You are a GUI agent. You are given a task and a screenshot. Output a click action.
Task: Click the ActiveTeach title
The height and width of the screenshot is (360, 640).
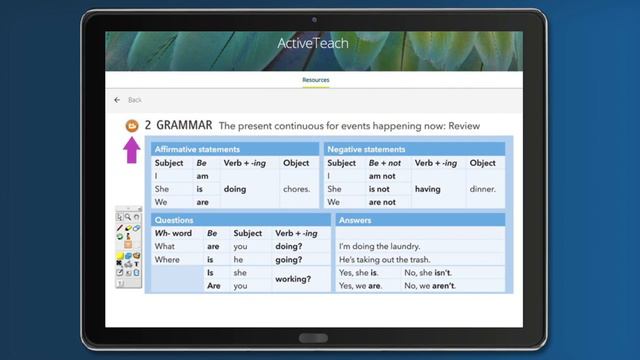pyautogui.click(x=313, y=43)
